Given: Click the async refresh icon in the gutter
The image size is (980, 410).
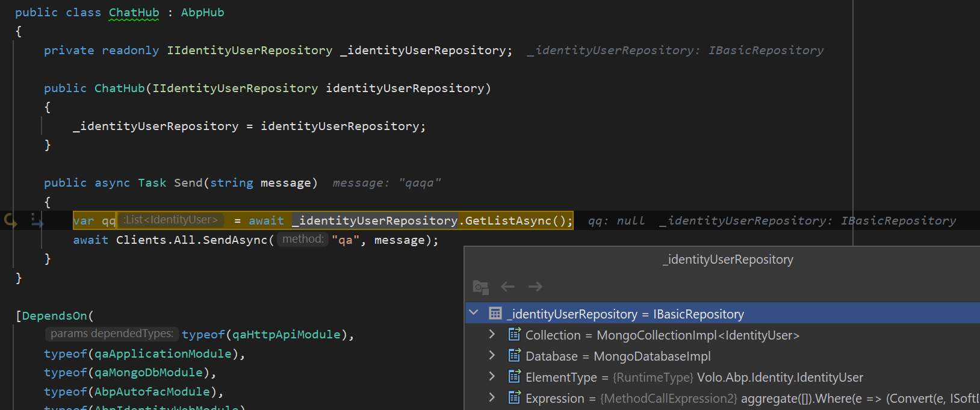Looking at the screenshot, I should (x=11, y=221).
